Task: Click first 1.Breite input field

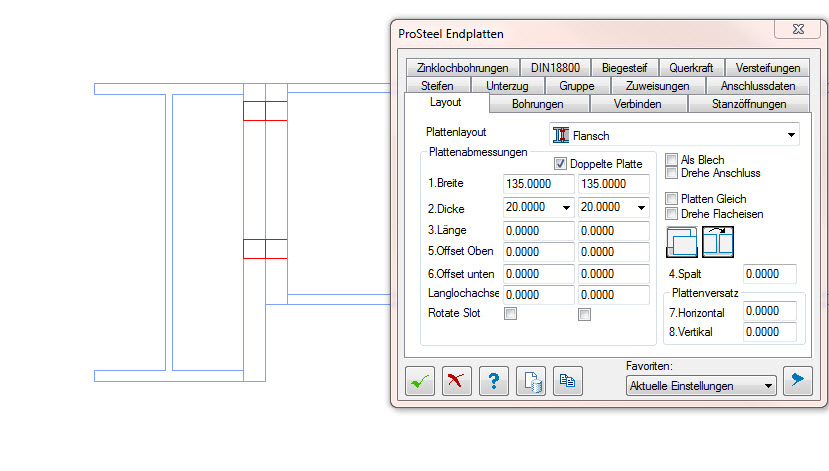Action: [x=538, y=184]
